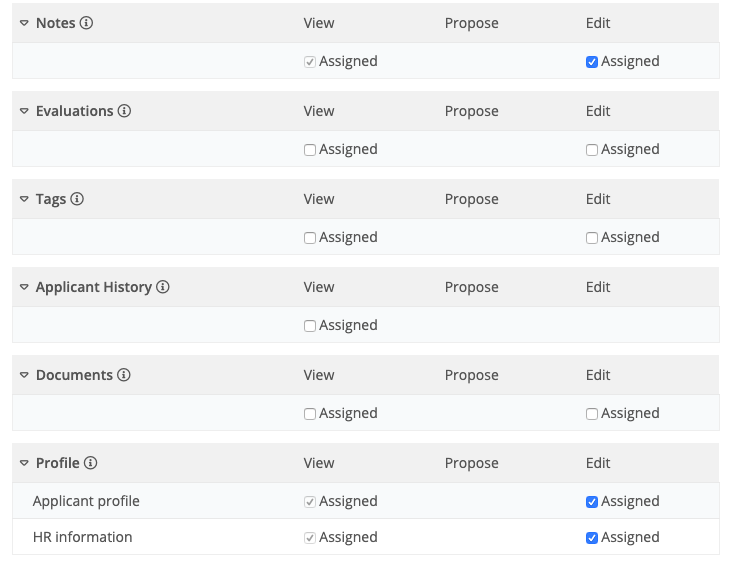Image resolution: width=729 pixels, height=566 pixels.
Task: Check Documents Edit Assigned checkbox
Action: (x=592, y=414)
